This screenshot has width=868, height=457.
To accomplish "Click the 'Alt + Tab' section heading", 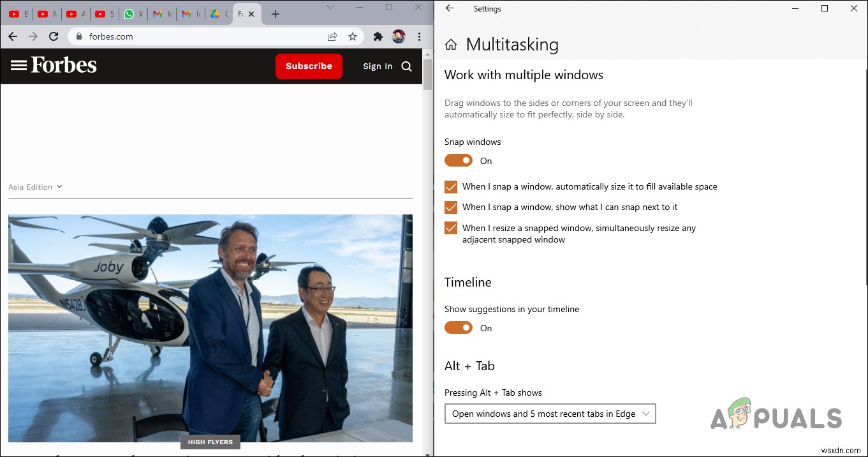I will (469, 366).
